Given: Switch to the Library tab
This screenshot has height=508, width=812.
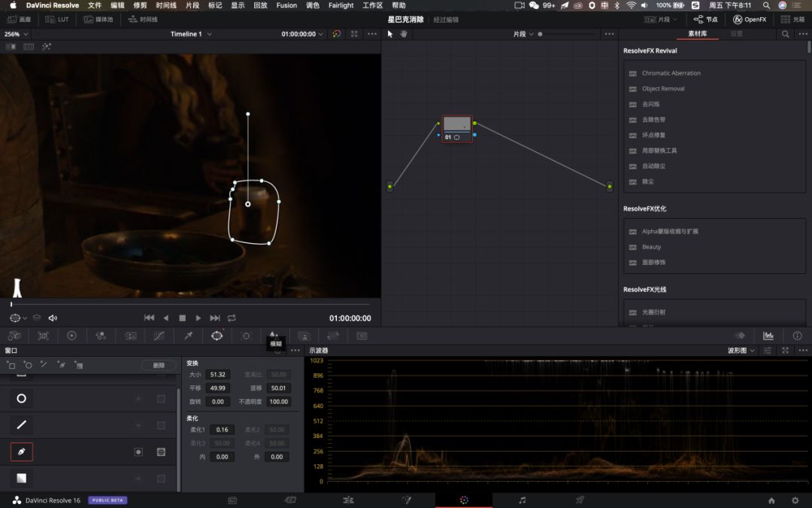Looking at the screenshot, I should [698, 34].
